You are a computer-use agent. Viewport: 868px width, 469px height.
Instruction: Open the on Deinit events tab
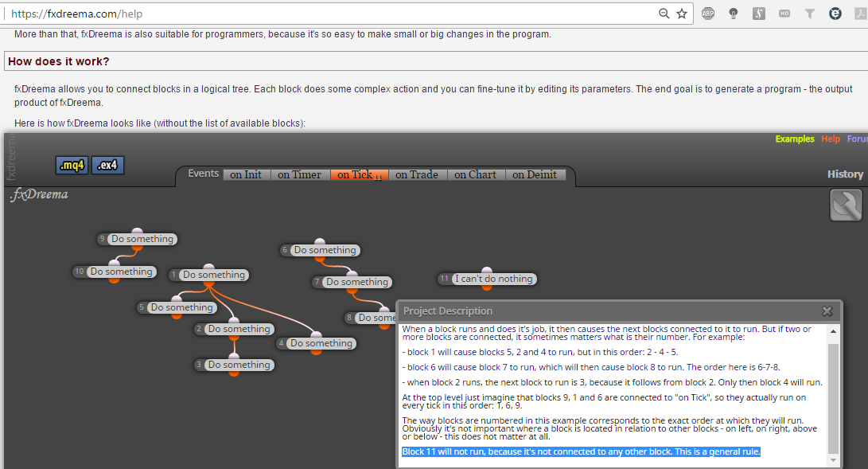[535, 175]
